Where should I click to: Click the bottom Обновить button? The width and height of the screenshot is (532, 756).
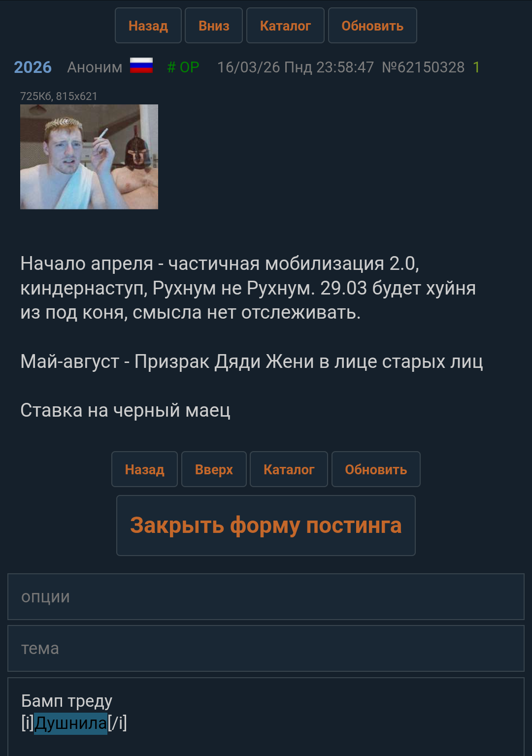point(376,469)
